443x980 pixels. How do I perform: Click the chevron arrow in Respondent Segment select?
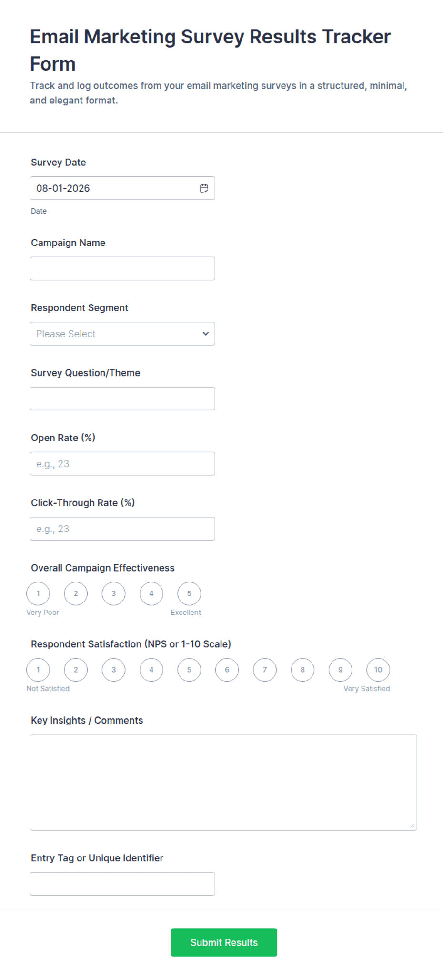205,334
